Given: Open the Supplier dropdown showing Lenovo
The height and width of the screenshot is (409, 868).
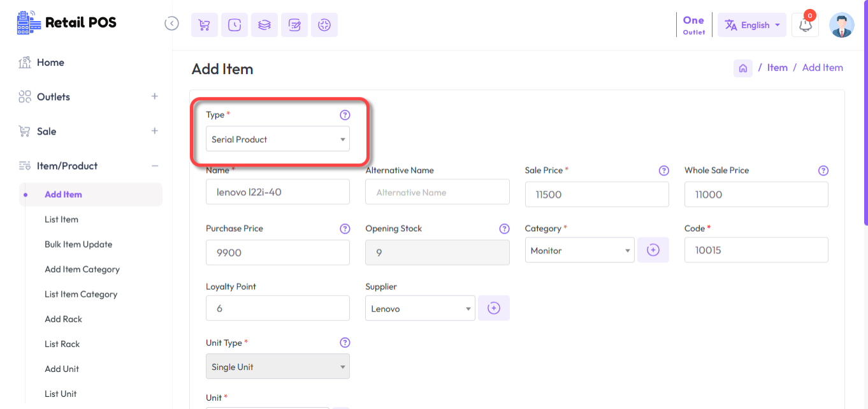Looking at the screenshot, I should [x=419, y=308].
